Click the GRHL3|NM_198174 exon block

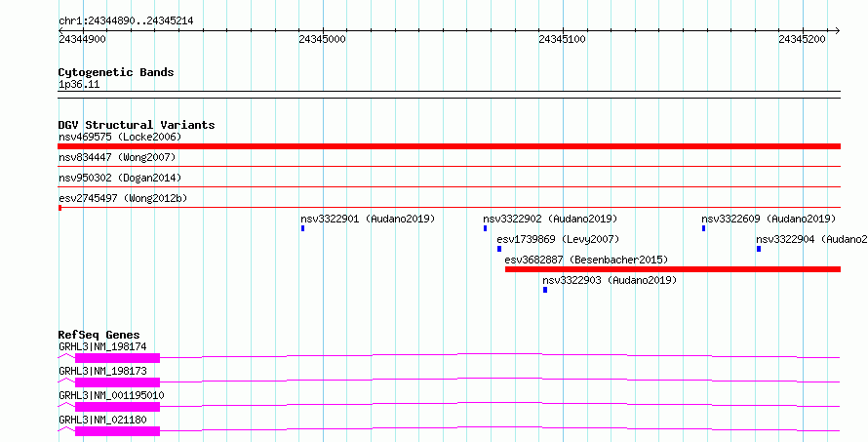pos(117,358)
